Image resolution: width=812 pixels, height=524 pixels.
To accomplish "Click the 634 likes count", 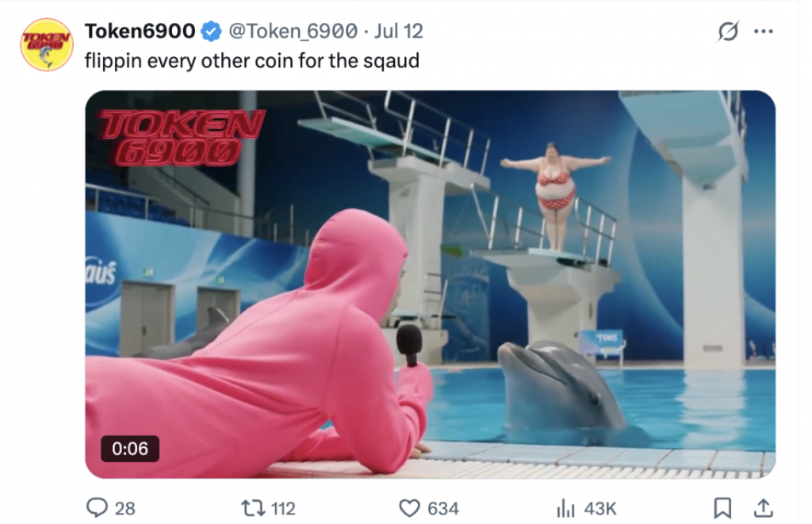I will pos(443,508).
